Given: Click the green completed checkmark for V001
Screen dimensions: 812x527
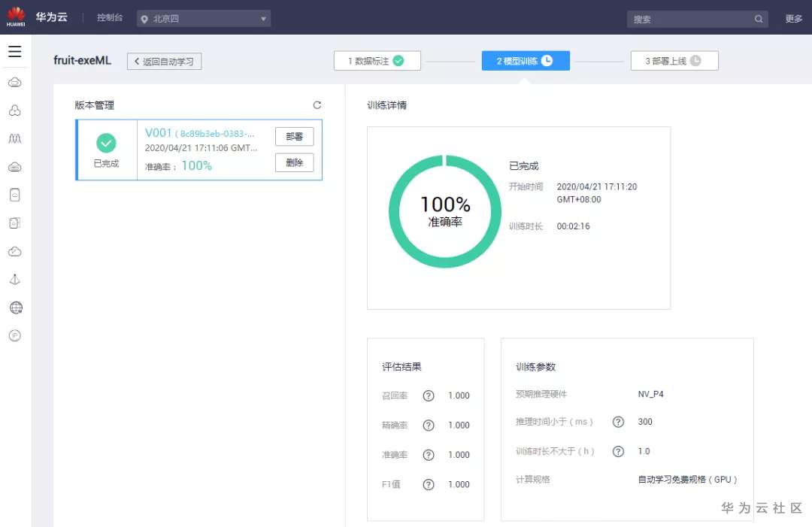Looking at the screenshot, I should click(106, 143).
